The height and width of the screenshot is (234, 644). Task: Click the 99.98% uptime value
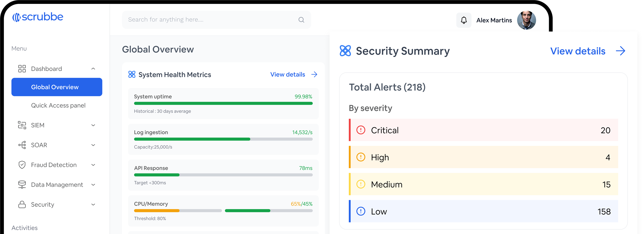pos(303,96)
